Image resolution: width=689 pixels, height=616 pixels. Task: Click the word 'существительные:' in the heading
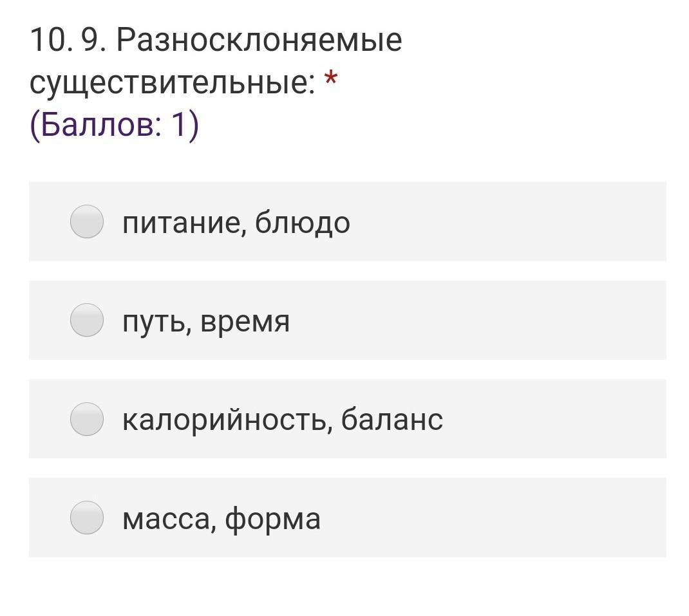click(x=173, y=83)
